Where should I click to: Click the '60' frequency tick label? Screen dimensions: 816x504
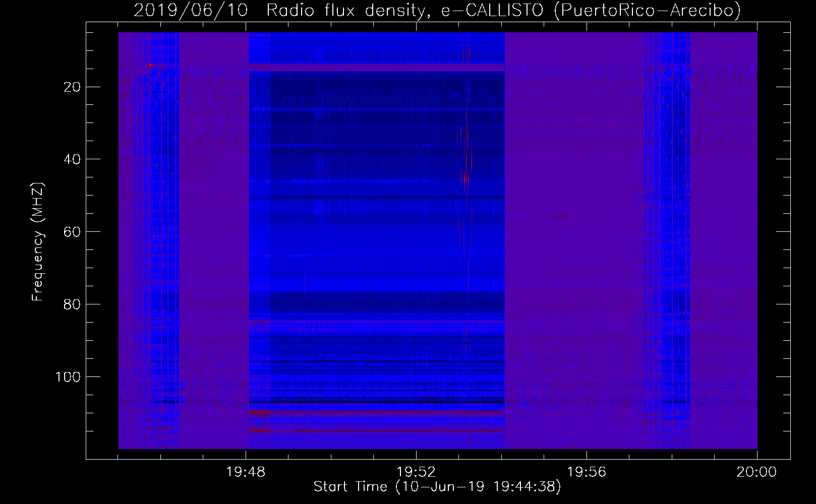tap(73, 232)
